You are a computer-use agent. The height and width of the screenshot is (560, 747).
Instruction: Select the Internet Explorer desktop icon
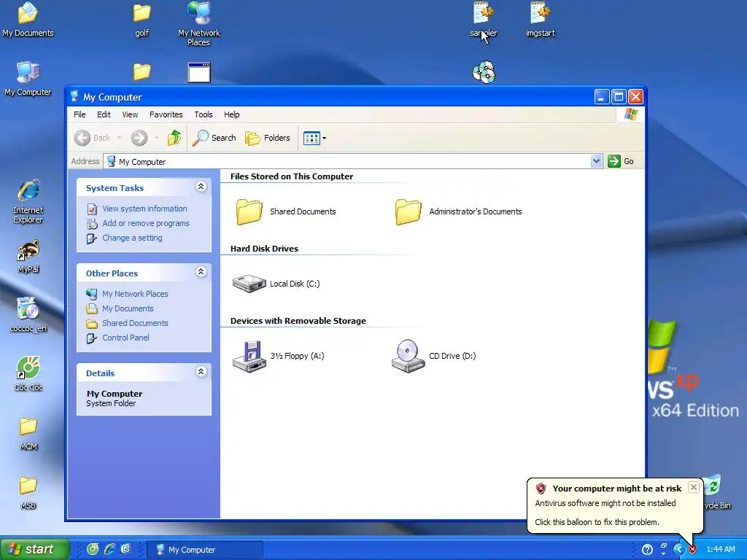pos(28,201)
